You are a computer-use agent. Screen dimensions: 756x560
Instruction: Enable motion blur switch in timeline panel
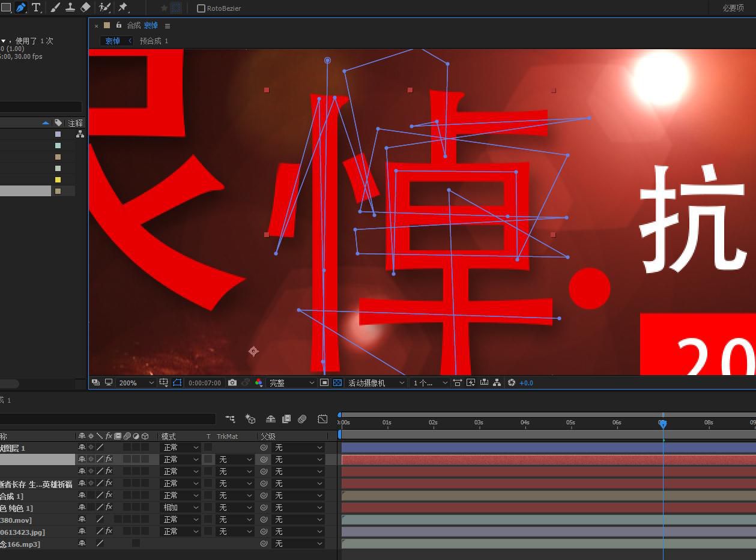pos(302,419)
